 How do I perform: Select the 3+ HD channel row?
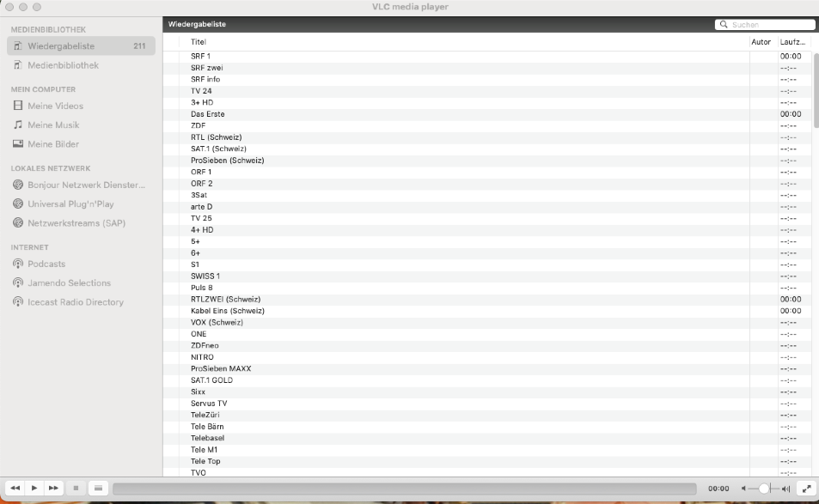(x=487, y=103)
